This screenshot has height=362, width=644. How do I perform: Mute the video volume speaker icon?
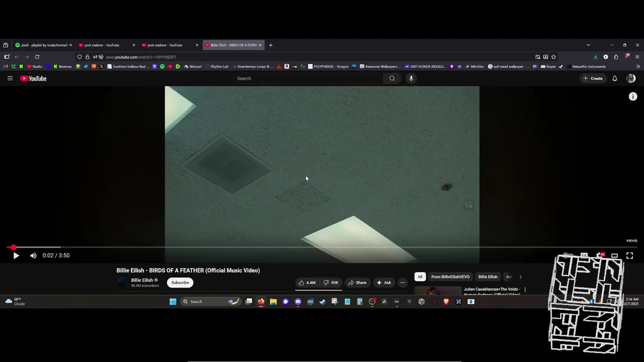tap(33, 255)
